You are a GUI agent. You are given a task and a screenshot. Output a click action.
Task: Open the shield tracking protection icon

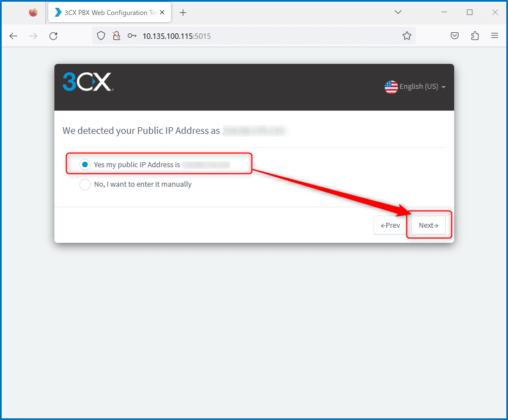101,36
